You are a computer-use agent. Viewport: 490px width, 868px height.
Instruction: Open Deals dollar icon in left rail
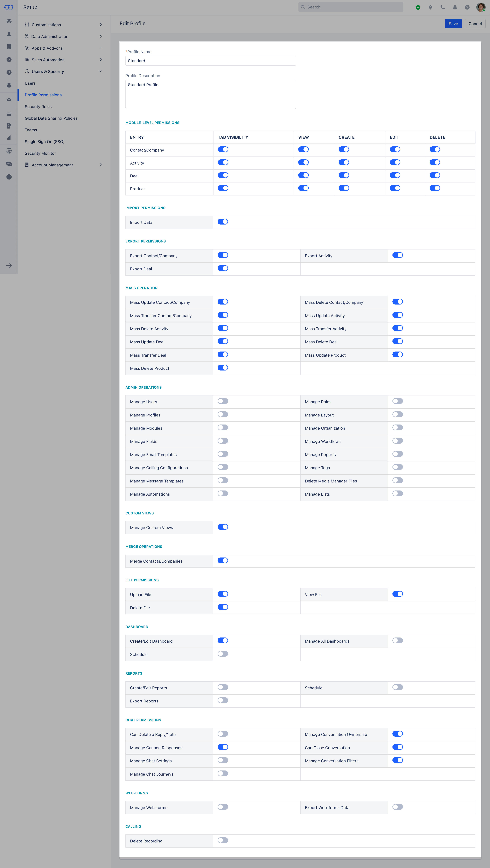click(9, 72)
